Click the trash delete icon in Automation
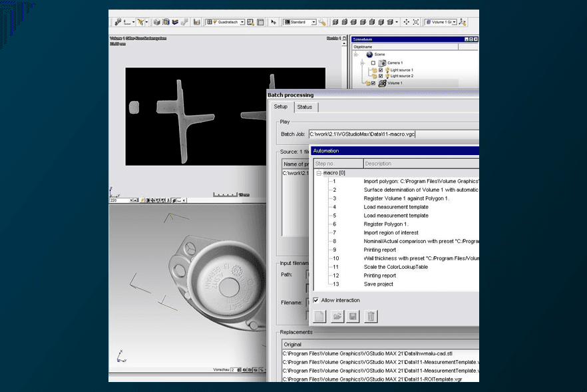 coord(371,317)
